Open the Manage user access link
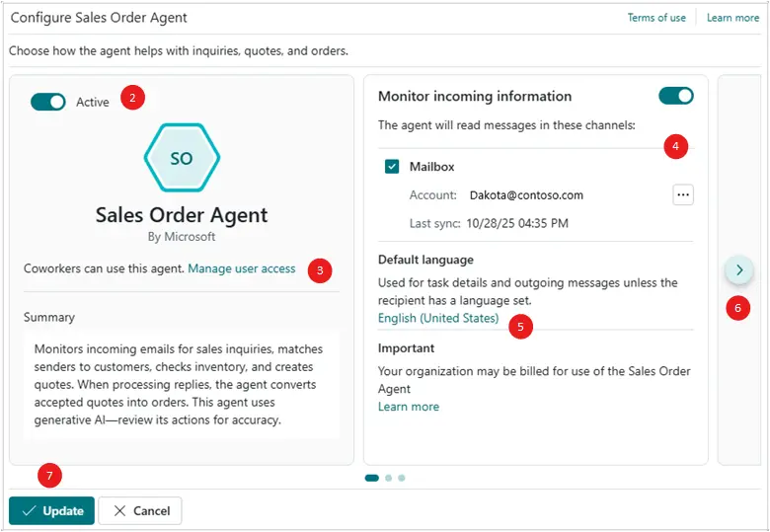Viewport: 770px width, 532px height. tap(242, 268)
